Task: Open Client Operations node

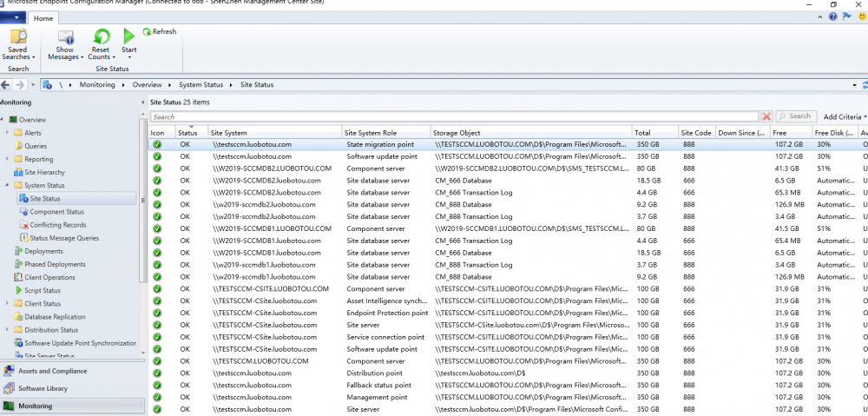Action: (x=49, y=278)
